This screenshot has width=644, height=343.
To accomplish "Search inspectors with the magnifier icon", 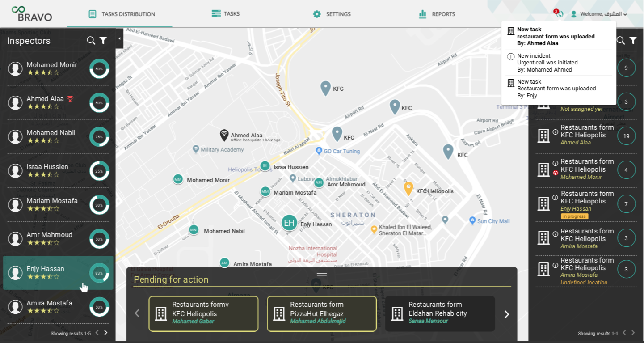I will [91, 41].
